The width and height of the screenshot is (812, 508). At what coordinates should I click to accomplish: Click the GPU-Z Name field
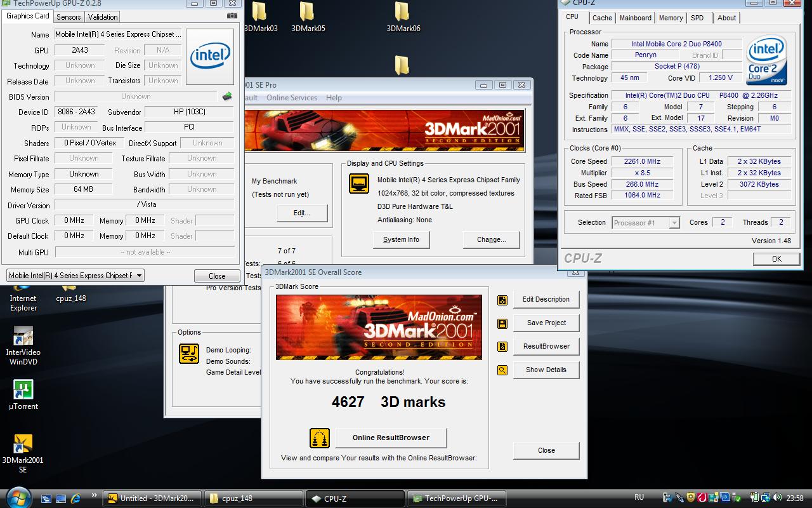pos(118,35)
